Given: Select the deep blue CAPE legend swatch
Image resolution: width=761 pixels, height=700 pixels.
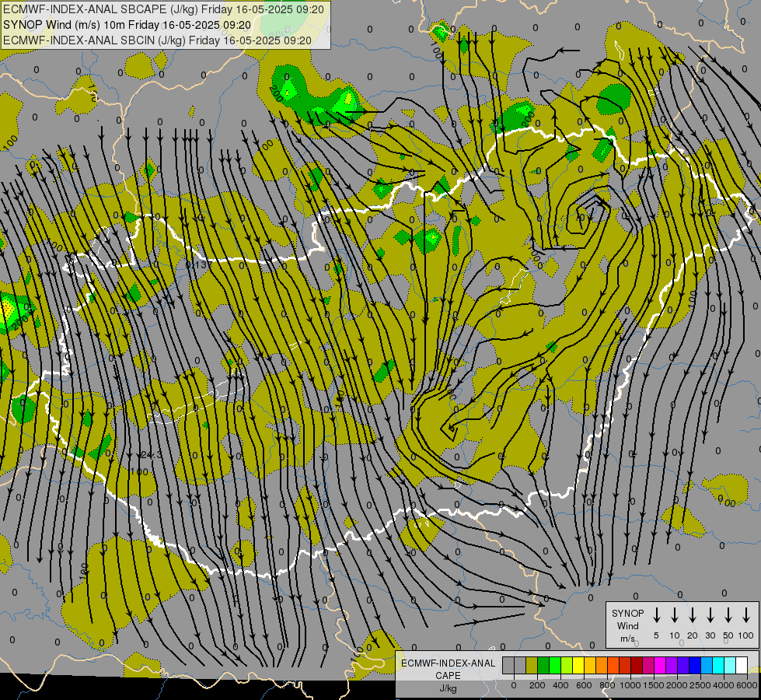Looking at the screenshot, I should click(x=695, y=665).
